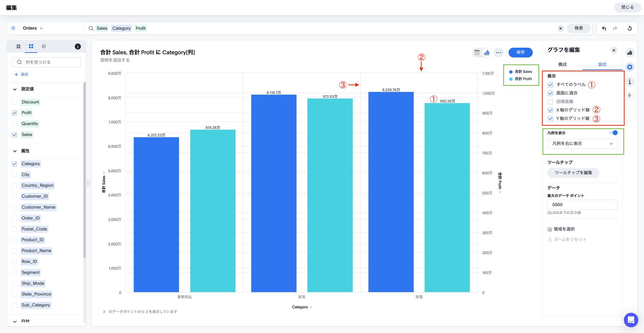Sort columns alphabetically with AZ icon

[44, 47]
